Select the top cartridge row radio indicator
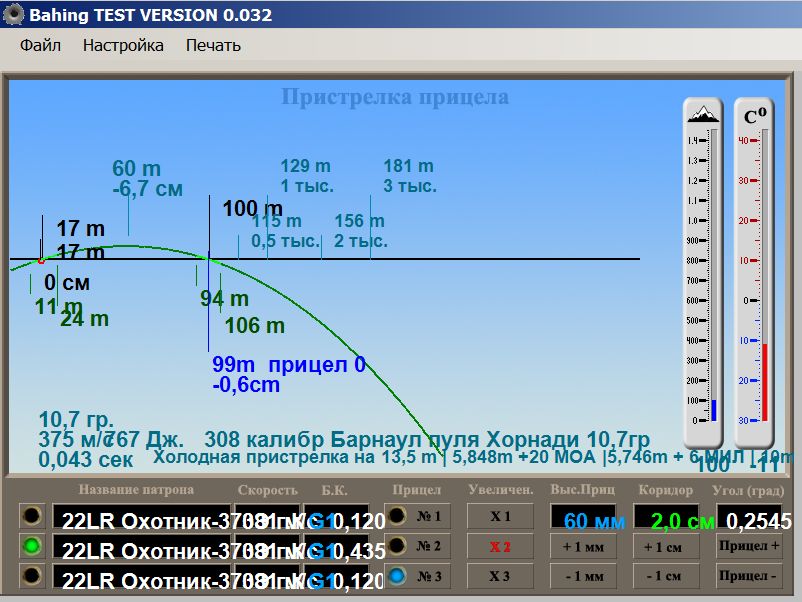Viewport: 802px width, 602px height. [x=34, y=517]
